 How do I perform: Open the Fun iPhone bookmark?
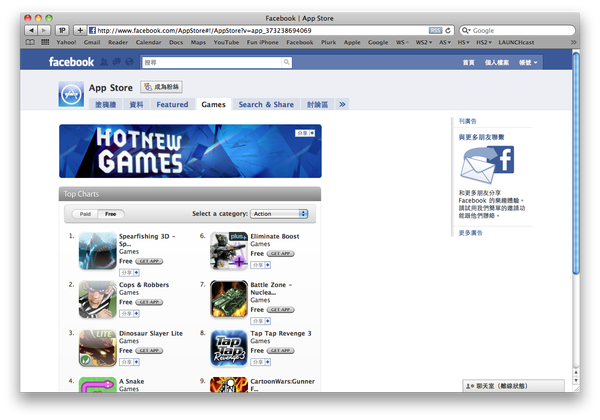[x=262, y=42]
